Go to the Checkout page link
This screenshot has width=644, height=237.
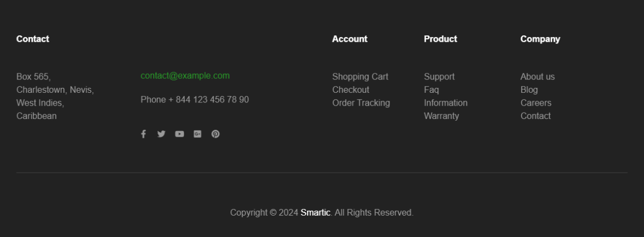pyautogui.click(x=350, y=90)
